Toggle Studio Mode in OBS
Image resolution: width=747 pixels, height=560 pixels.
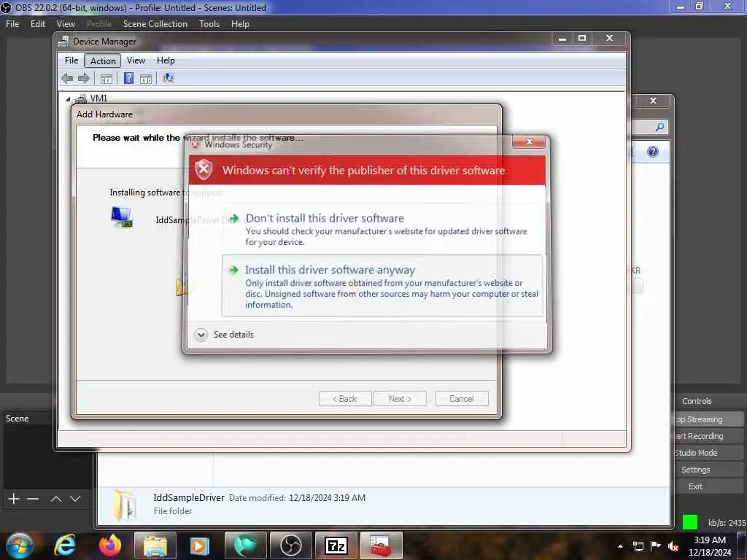[x=709, y=453]
